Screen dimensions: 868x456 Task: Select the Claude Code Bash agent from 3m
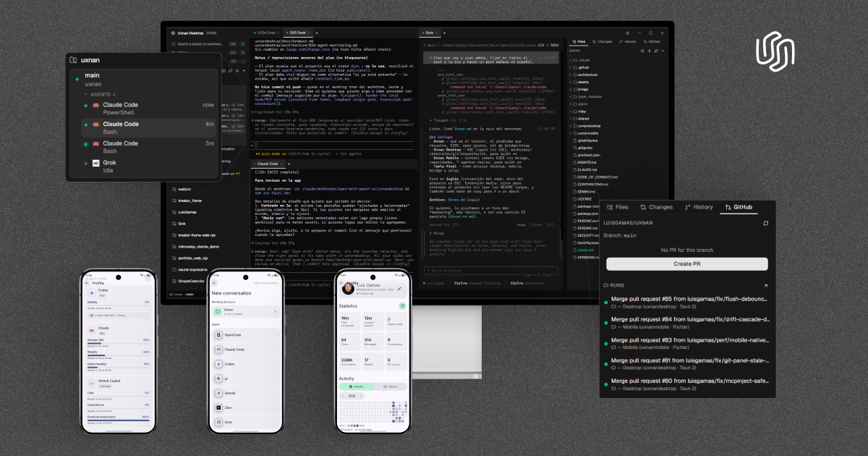tap(149, 147)
